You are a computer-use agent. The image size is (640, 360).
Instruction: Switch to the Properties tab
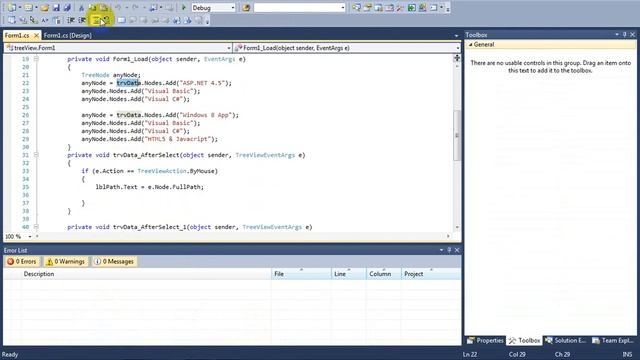(x=485, y=340)
